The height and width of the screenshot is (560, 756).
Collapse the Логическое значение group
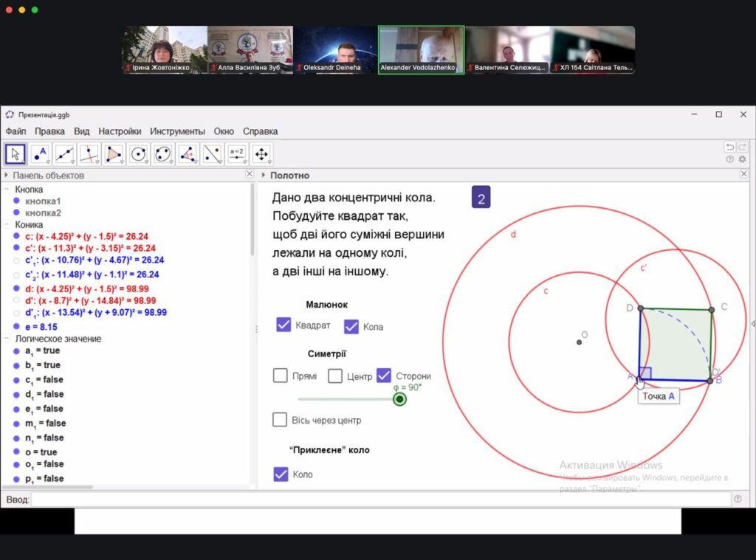click(7, 339)
